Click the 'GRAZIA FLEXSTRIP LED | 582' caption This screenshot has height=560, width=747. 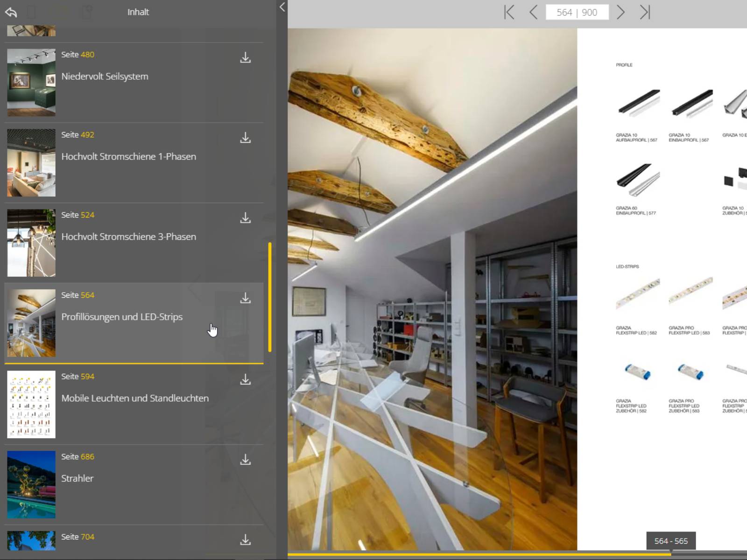coord(636,330)
